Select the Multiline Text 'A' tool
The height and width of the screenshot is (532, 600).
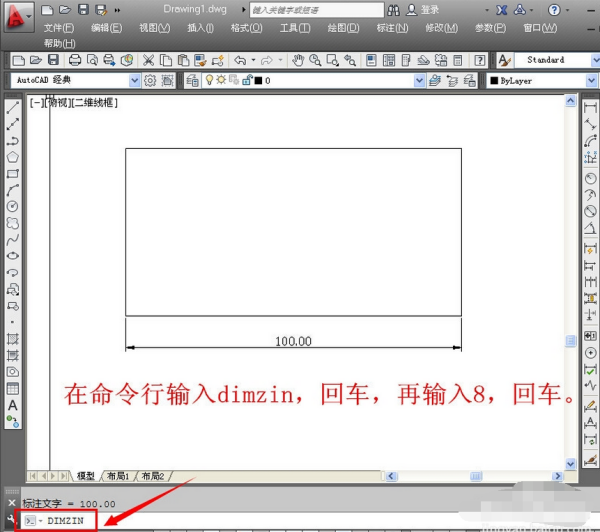[13, 405]
